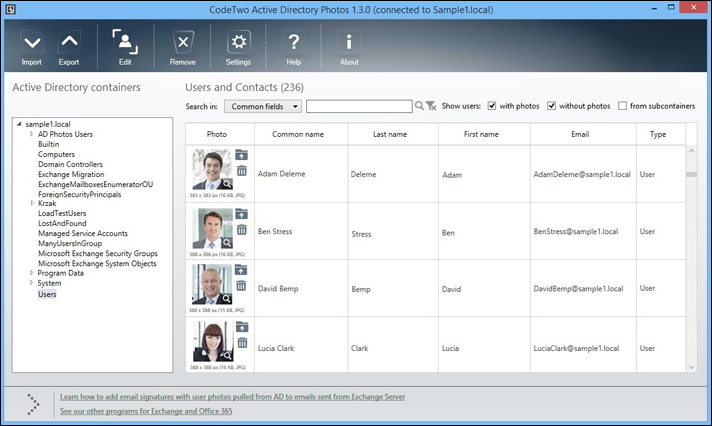Select ManyUsersInGroup container
Screen dimensions: 712x426
(70, 243)
